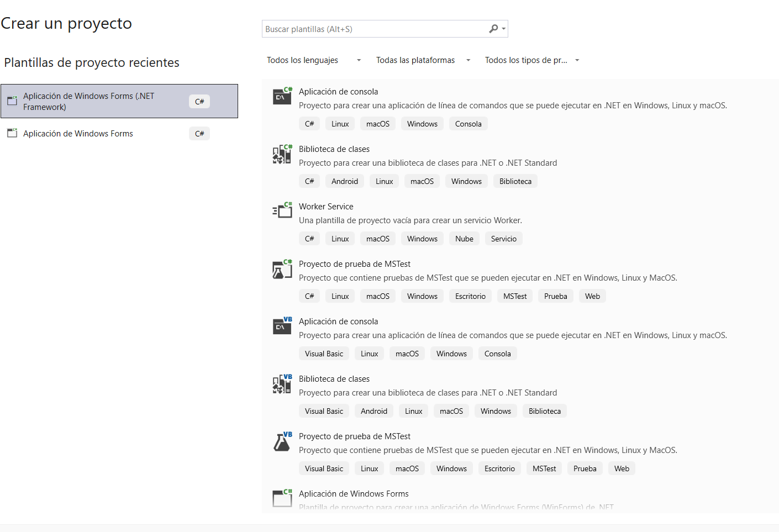Expand the Todas las plataformas filter
The width and height of the screenshot is (779, 532).
pyautogui.click(x=423, y=60)
